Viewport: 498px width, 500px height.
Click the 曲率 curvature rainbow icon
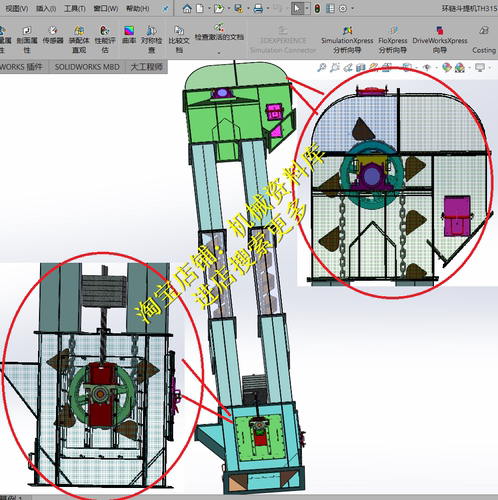(129, 31)
